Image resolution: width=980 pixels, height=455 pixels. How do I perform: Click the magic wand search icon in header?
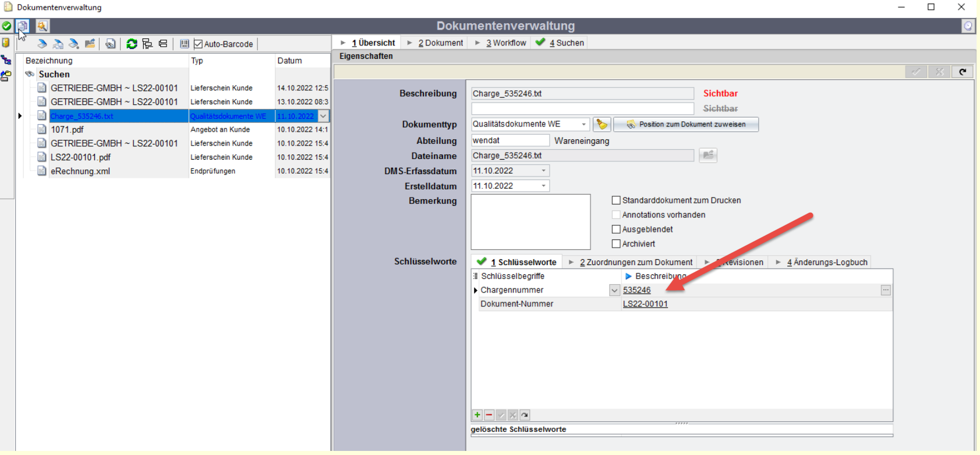coord(43,26)
